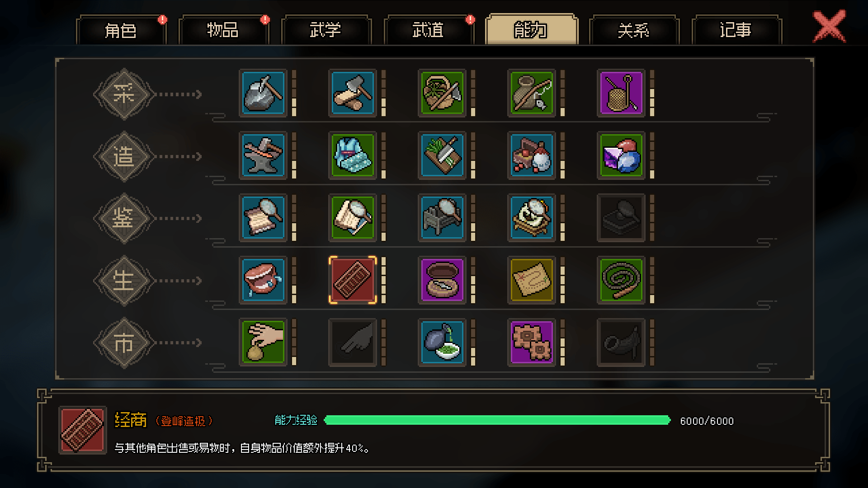Select the purple gears mechanism skill icon
Screen dimensions: 868x488
point(532,343)
